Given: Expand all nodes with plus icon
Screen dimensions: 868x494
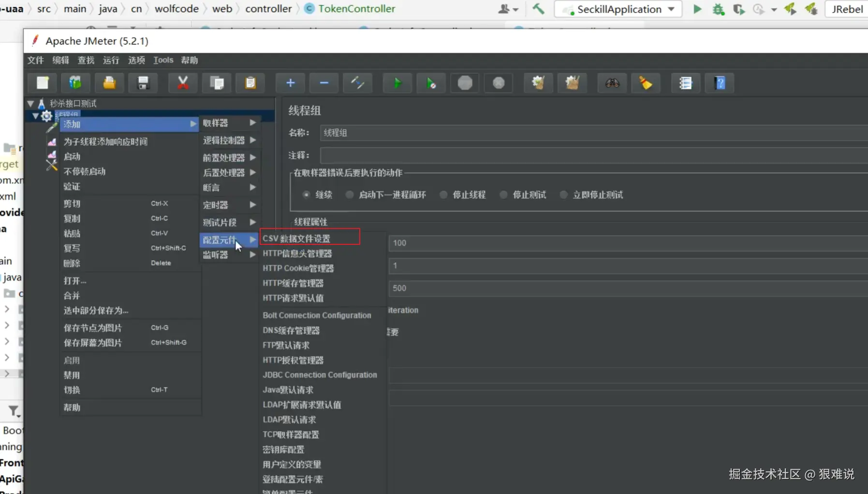Looking at the screenshot, I should click(x=290, y=83).
